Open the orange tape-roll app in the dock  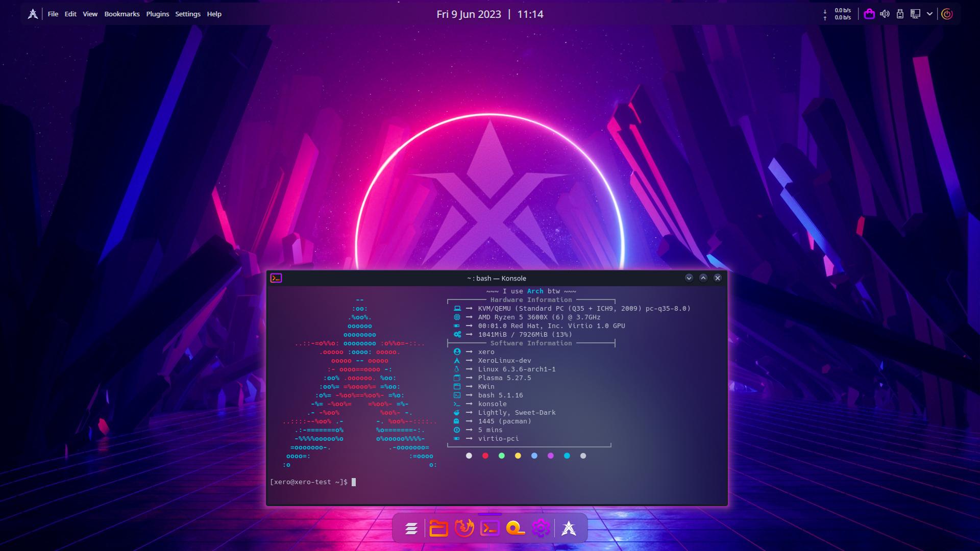point(516,528)
